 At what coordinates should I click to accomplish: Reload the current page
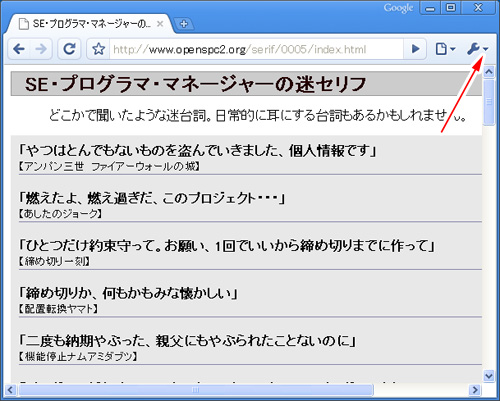point(69,49)
